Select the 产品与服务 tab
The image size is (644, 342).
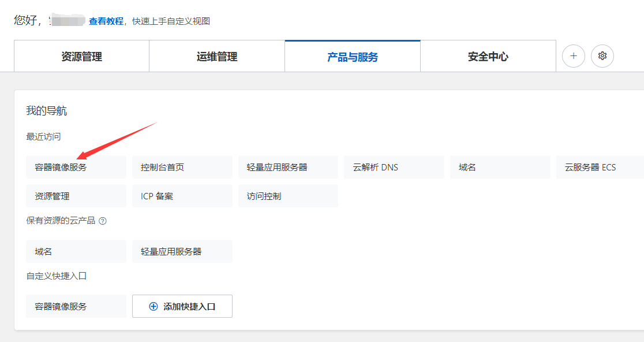pyautogui.click(x=353, y=56)
